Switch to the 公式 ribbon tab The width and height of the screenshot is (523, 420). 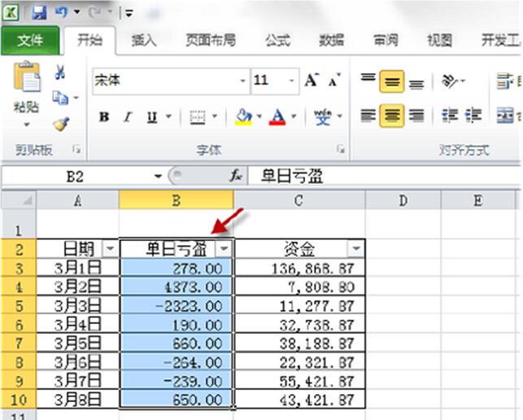(x=277, y=40)
